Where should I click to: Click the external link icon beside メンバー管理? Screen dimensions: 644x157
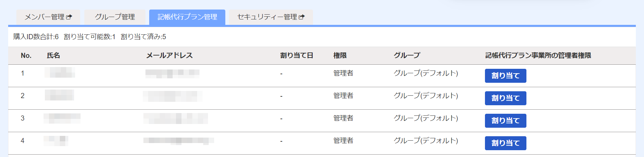tap(69, 17)
